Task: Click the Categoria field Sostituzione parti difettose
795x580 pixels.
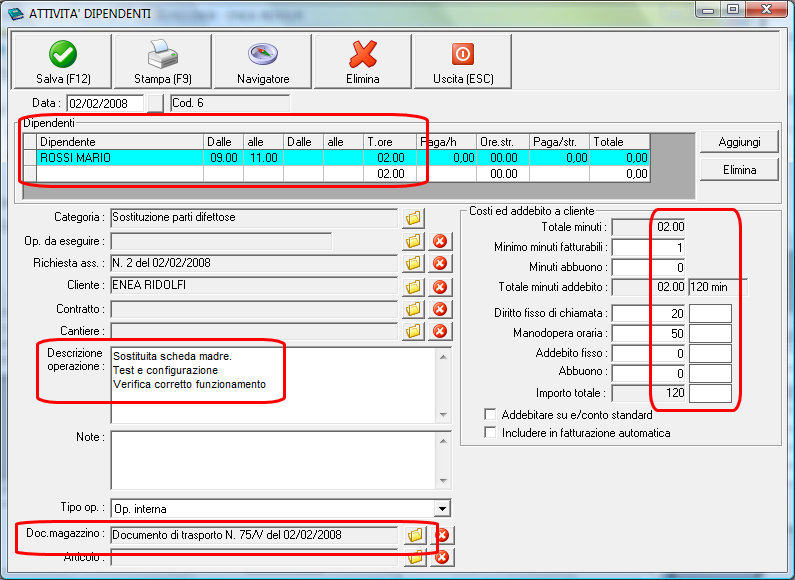Action: tap(254, 218)
